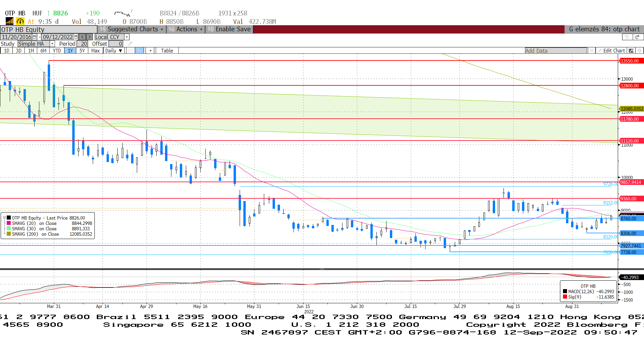Click the undo arrow icon

pos(627,37)
